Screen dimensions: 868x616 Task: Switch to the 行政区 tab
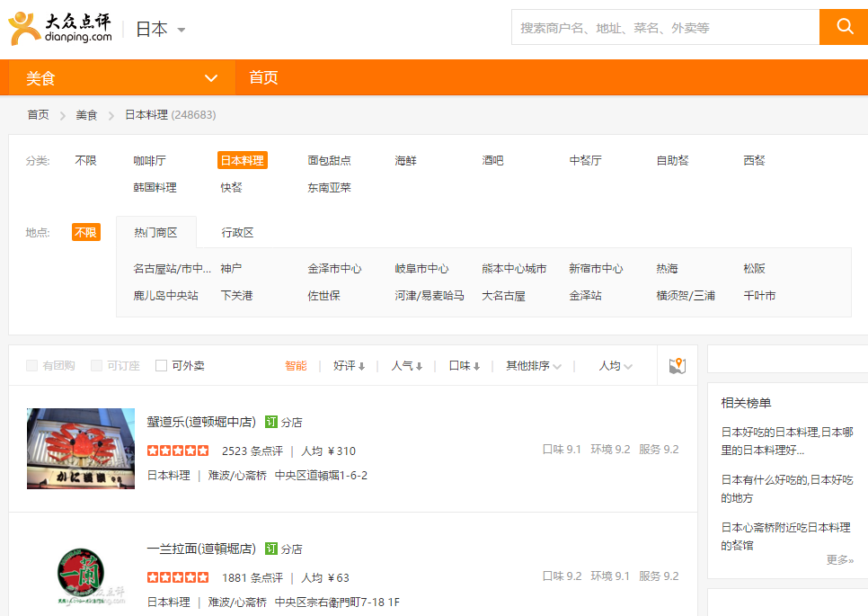[237, 232]
